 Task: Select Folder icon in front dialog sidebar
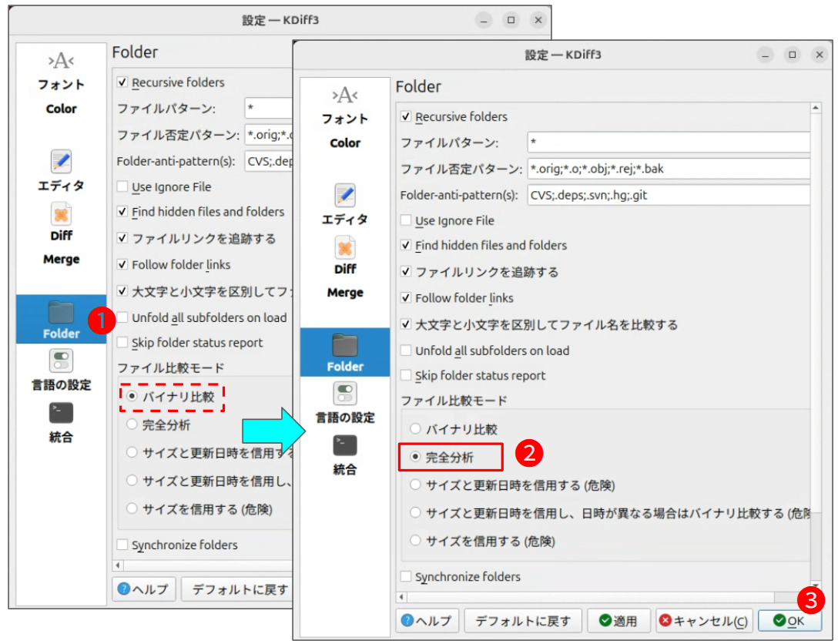point(344,345)
